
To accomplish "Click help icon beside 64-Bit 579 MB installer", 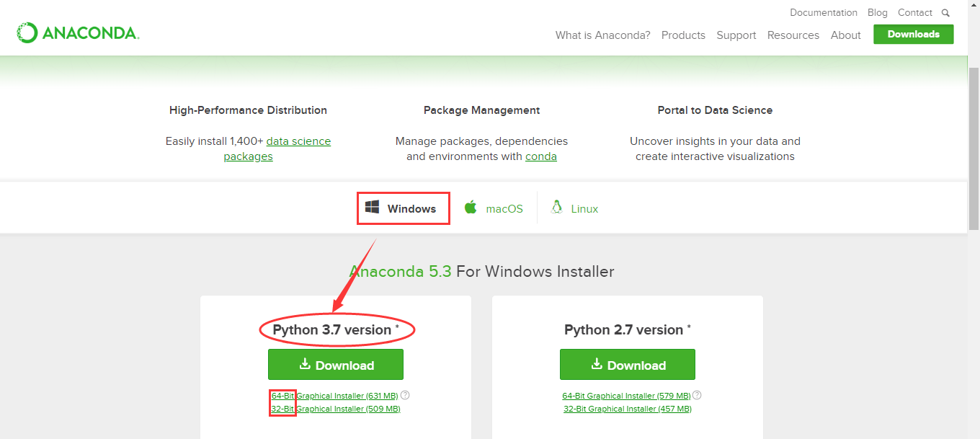I will (697, 395).
